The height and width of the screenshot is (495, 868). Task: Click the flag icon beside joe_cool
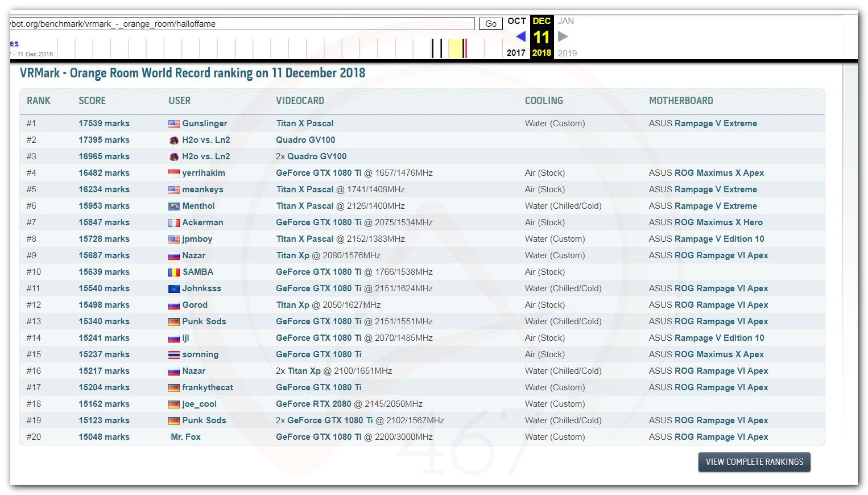point(174,404)
